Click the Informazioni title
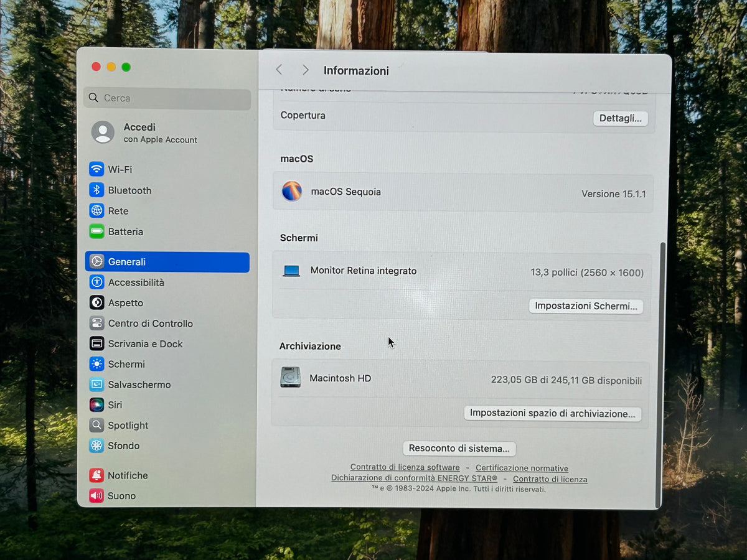 coord(356,70)
